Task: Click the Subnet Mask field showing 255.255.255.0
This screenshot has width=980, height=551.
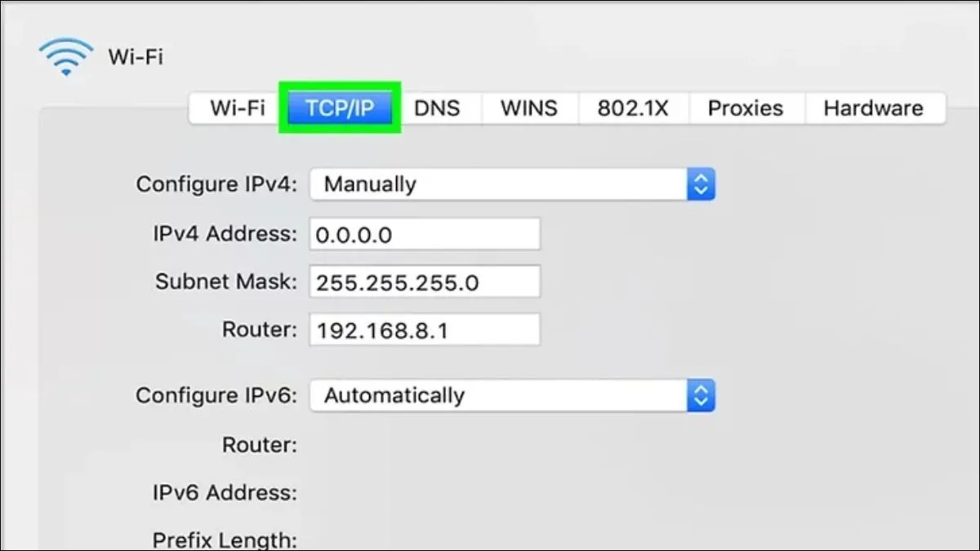Action: click(425, 282)
